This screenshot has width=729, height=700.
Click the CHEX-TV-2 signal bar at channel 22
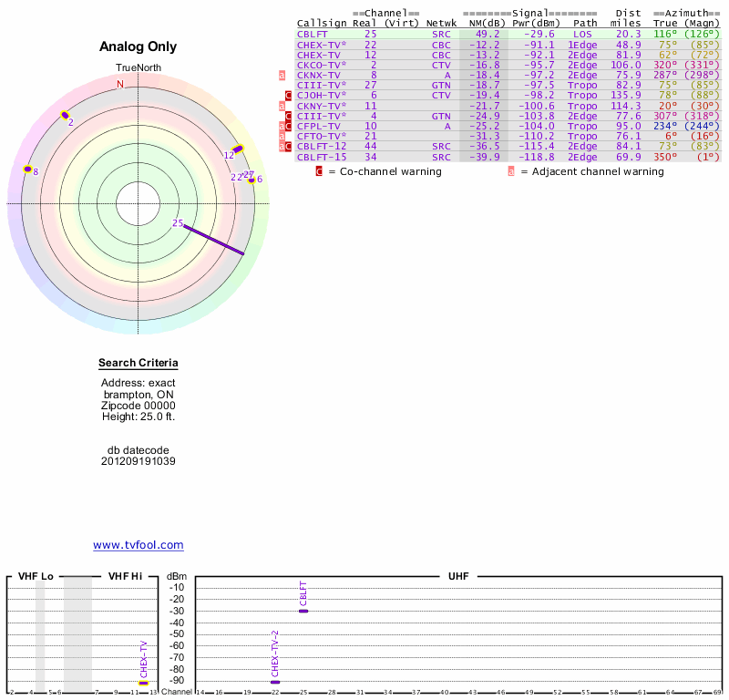275,682
